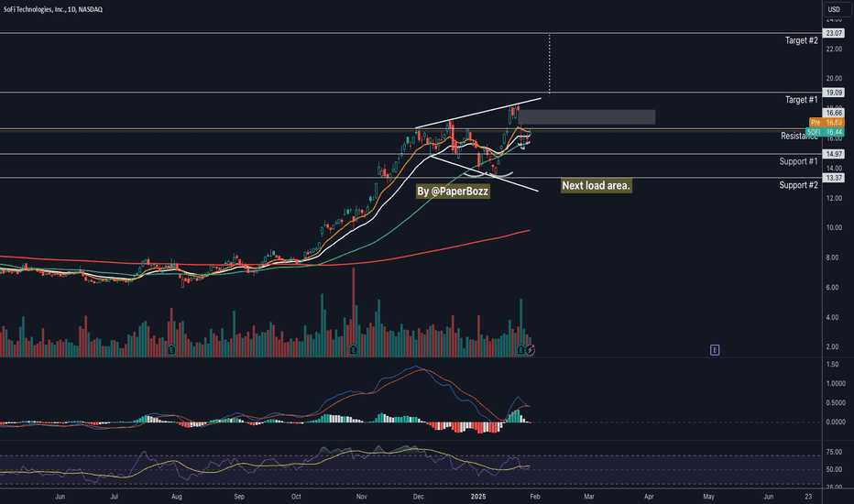Click the Oct date axis label

296,497
